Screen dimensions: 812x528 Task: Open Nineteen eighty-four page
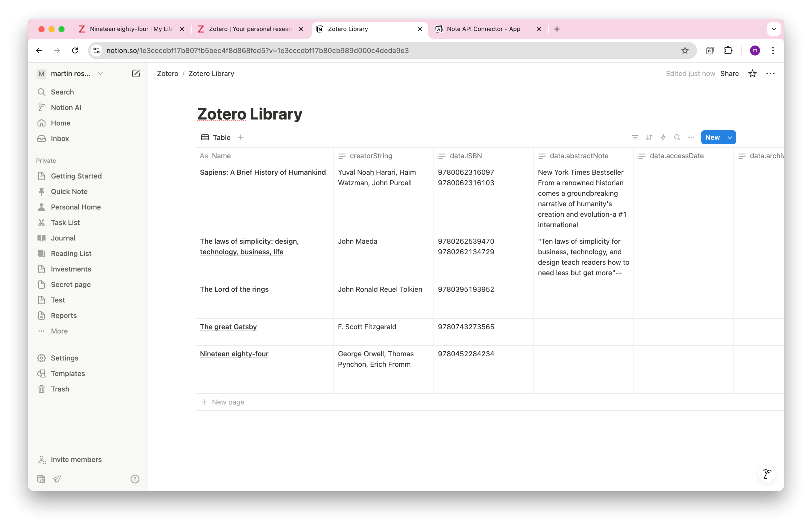pyautogui.click(x=234, y=354)
